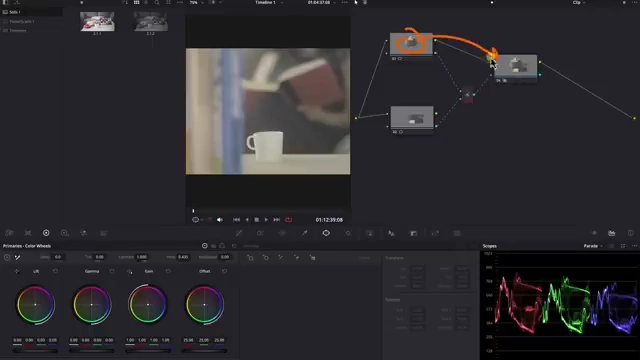640x360 pixels.
Task: Select the Stills 1 album
Action: [31, 12]
